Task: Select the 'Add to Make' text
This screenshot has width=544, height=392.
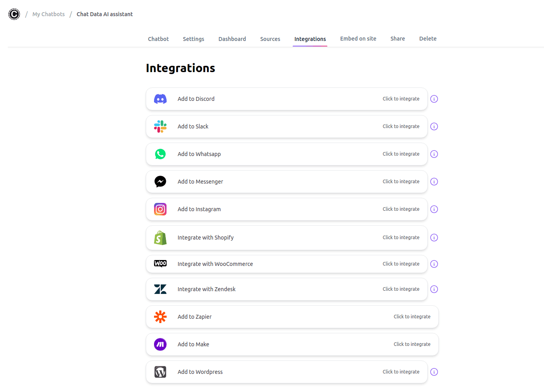Action: 193,344
